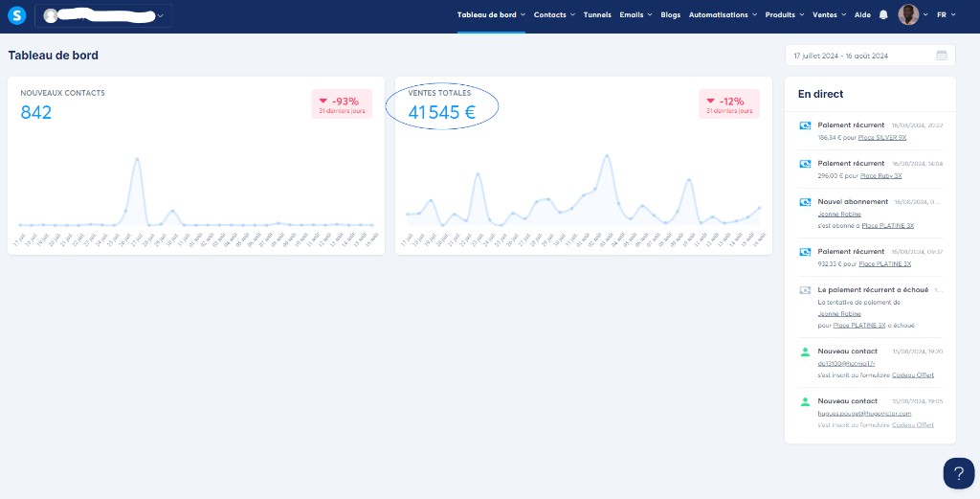Click the En direct panel heading
980x499 pixels.
(x=820, y=95)
